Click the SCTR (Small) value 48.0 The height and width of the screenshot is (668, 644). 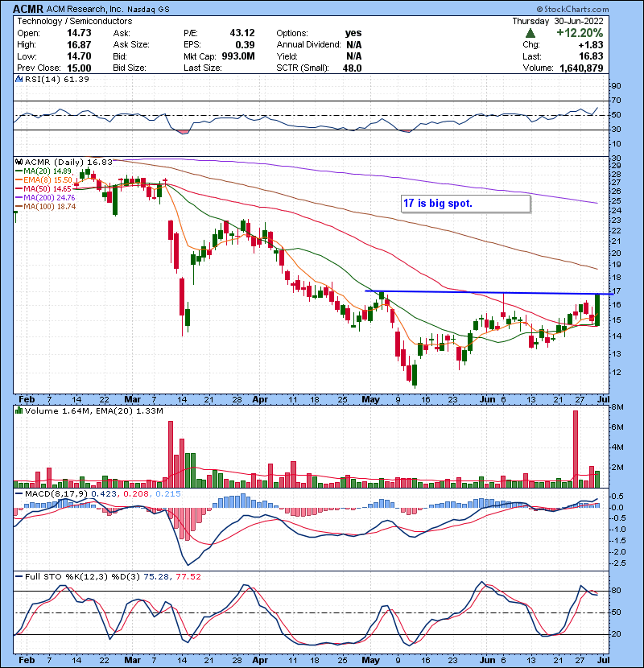pos(352,68)
